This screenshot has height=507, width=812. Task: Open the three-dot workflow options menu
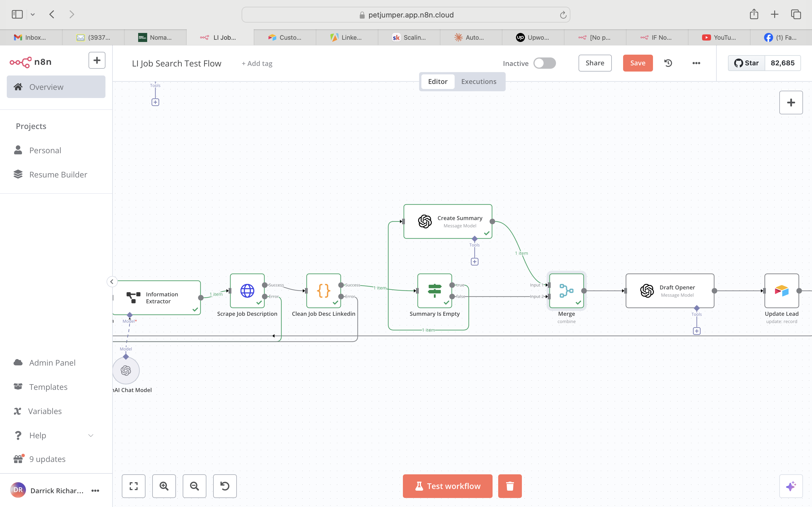click(x=696, y=63)
